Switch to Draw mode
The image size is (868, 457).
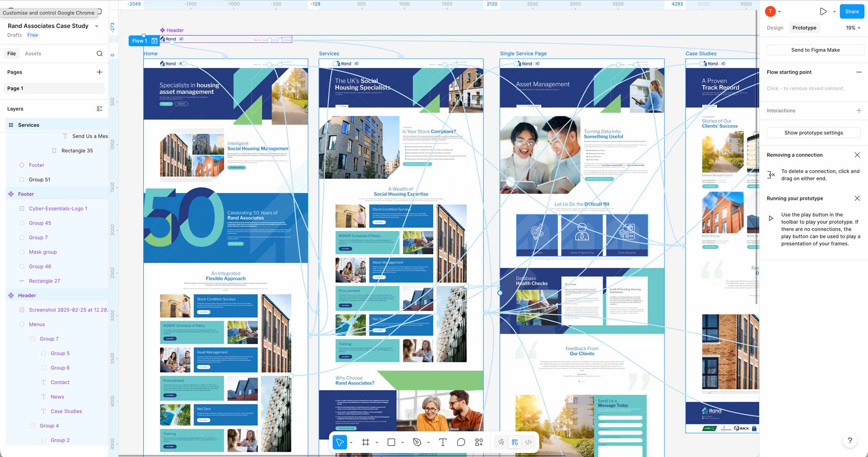501,442
